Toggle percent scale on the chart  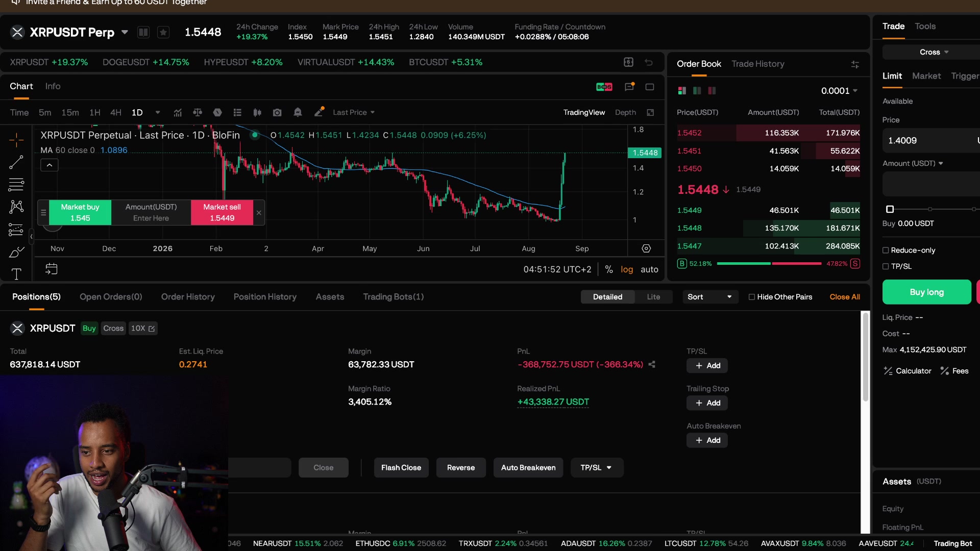(609, 269)
